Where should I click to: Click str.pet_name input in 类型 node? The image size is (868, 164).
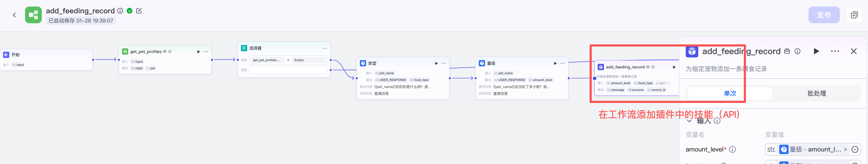(x=384, y=73)
